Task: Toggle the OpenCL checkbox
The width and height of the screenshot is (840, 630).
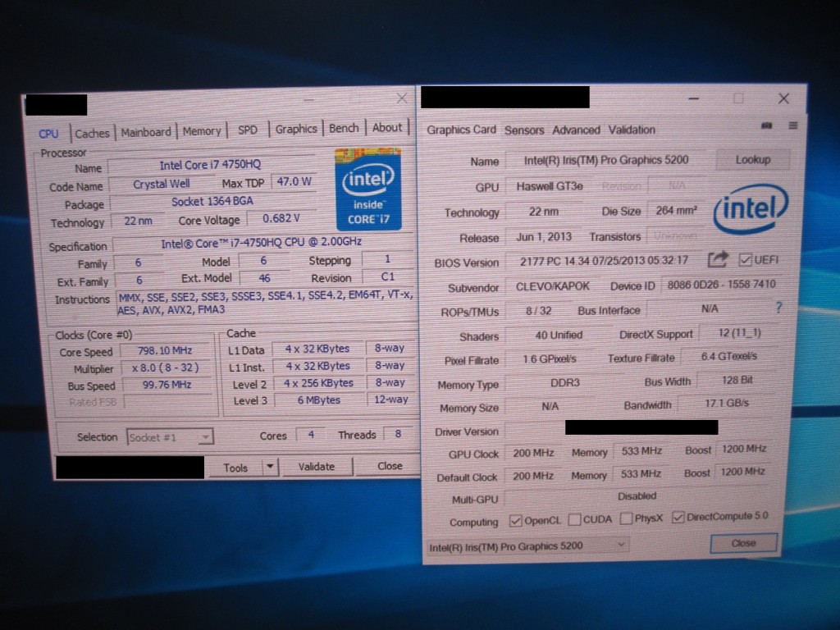Action: coord(515,520)
